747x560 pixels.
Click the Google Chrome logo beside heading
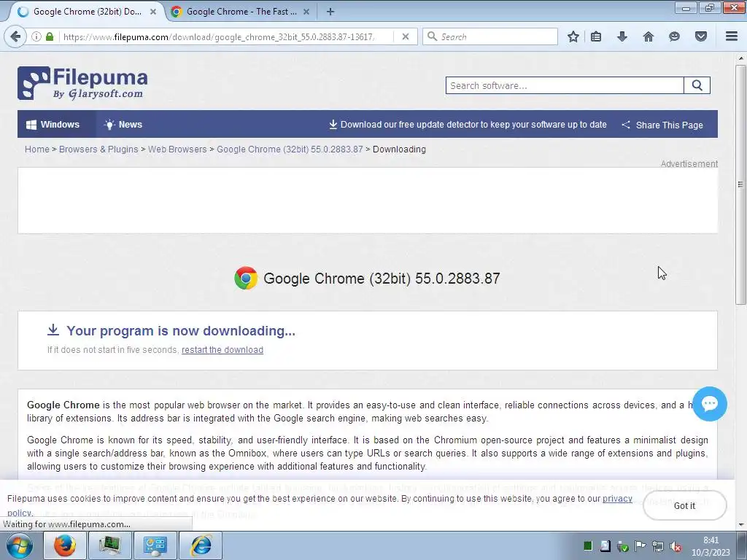246,278
